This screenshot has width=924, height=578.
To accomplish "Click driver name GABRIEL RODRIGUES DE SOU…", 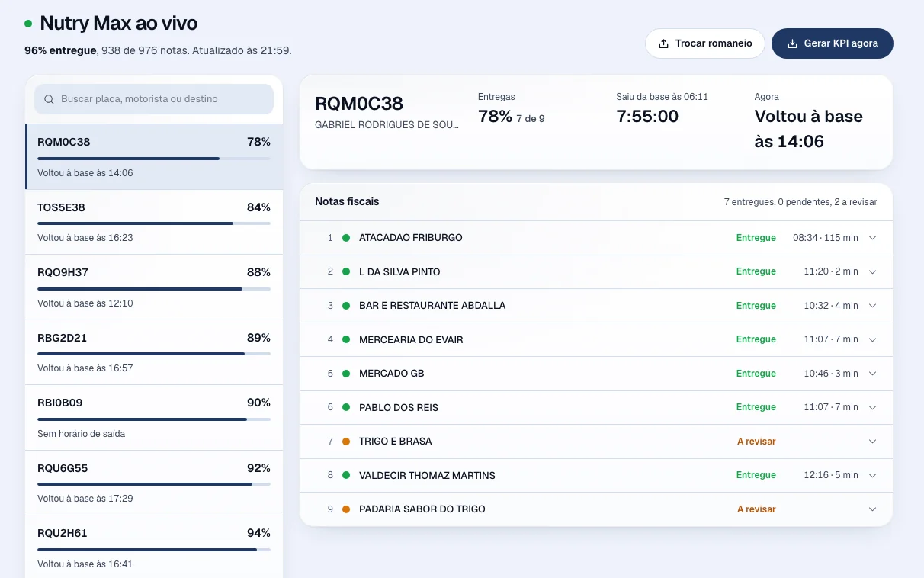I will tap(387, 125).
